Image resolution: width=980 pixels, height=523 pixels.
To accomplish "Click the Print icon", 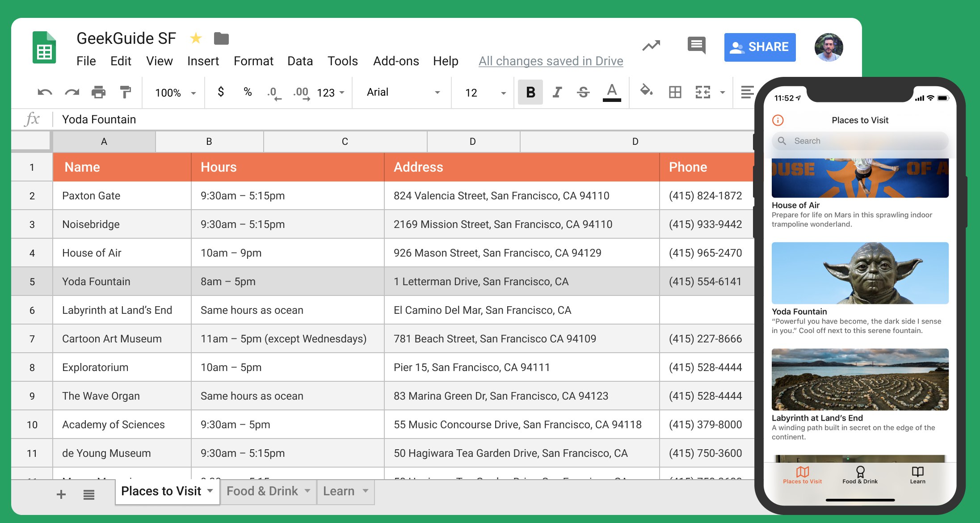I will (99, 93).
